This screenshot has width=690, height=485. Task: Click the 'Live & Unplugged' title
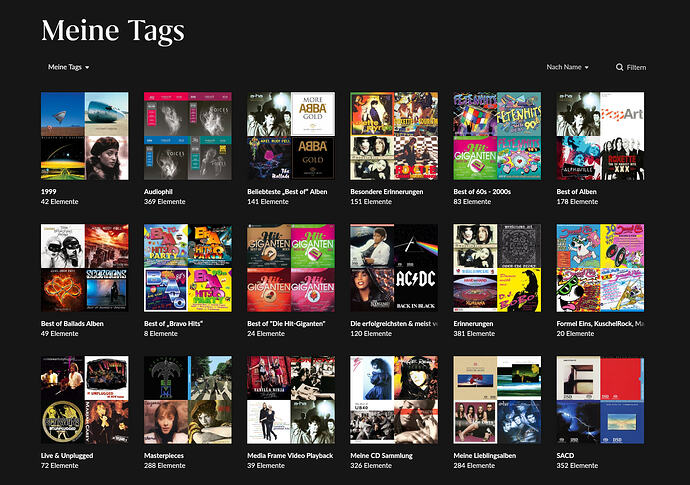[x=67, y=456]
